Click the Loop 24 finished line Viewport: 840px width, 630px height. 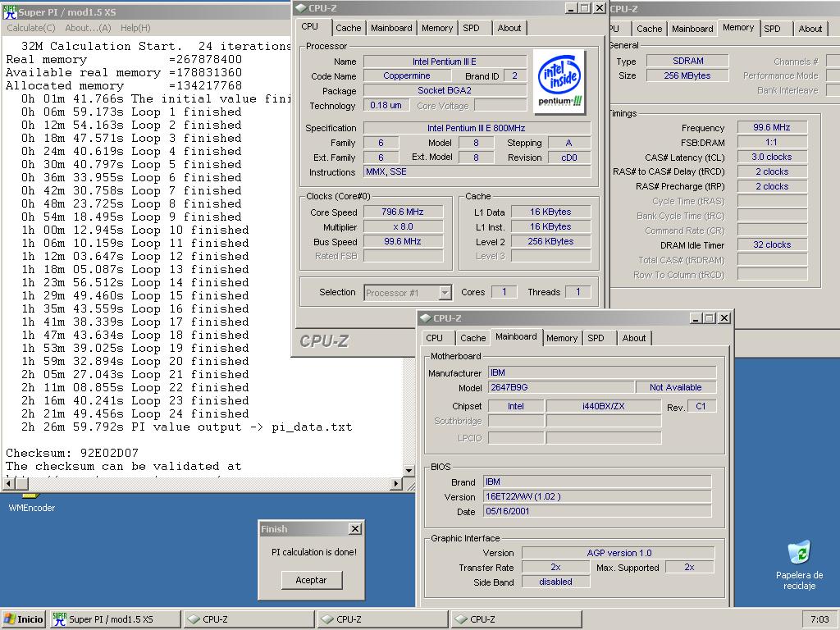pos(135,413)
